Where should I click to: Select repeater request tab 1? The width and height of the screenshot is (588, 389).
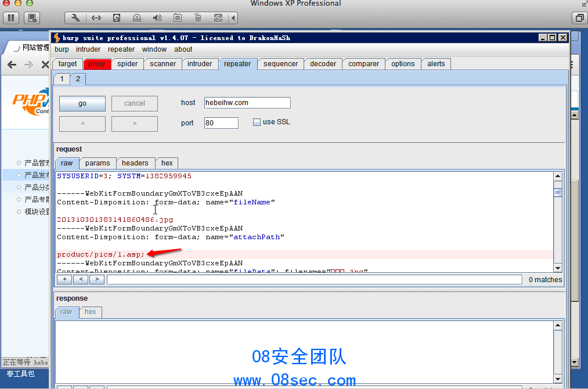click(x=62, y=79)
